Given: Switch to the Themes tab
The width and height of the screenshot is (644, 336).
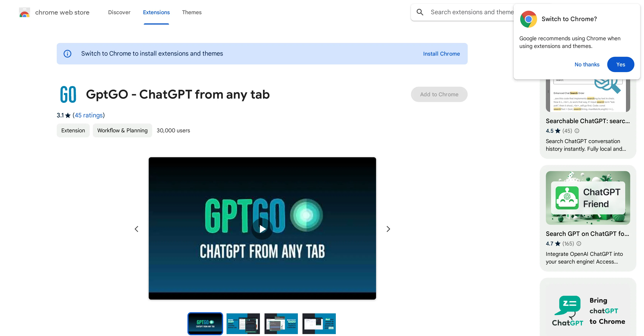Looking at the screenshot, I should pyautogui.click(x=192, y=12).
